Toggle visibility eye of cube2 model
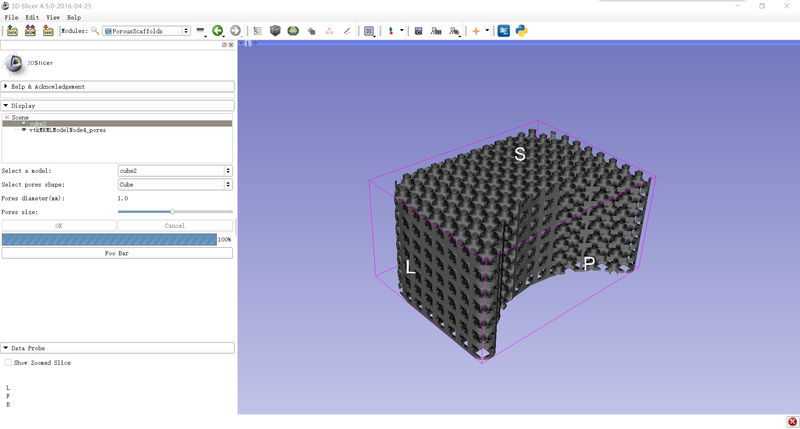The width and height of the screenshot is (800, 429). [x=24, y=123]
